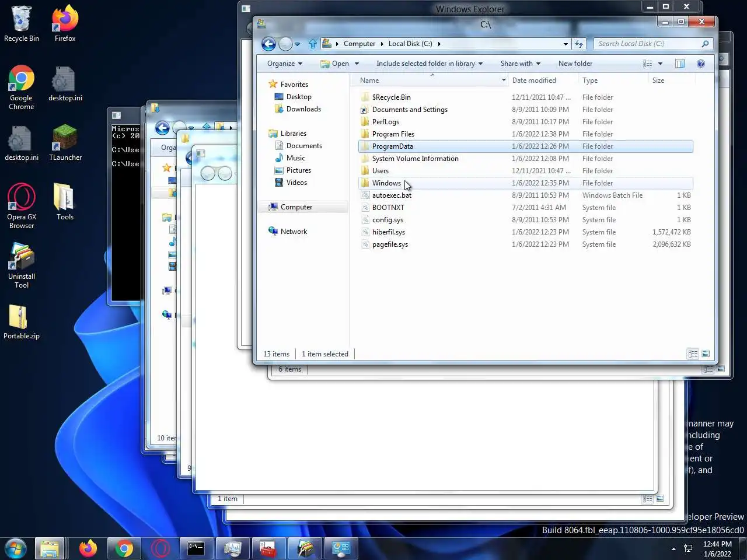Open Command Prompt from the taskbar
The height and width of the screenshot is (560, 747).
[196, 548]
